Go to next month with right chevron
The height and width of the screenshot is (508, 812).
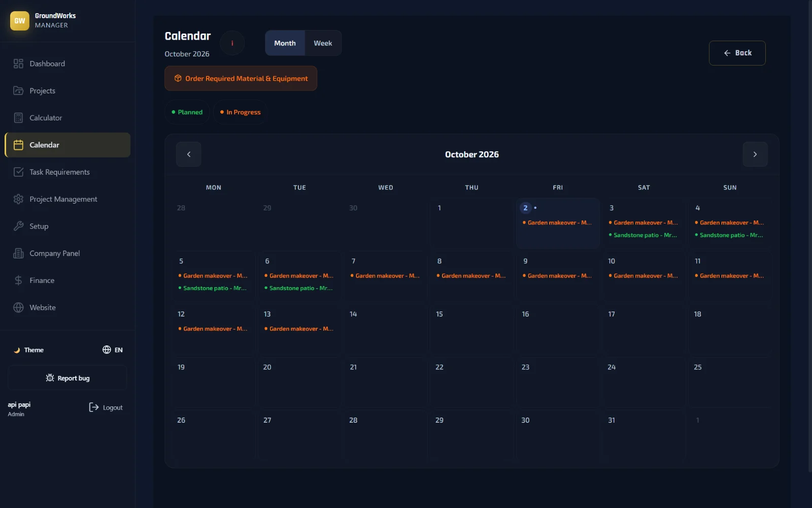coord(755,154)
